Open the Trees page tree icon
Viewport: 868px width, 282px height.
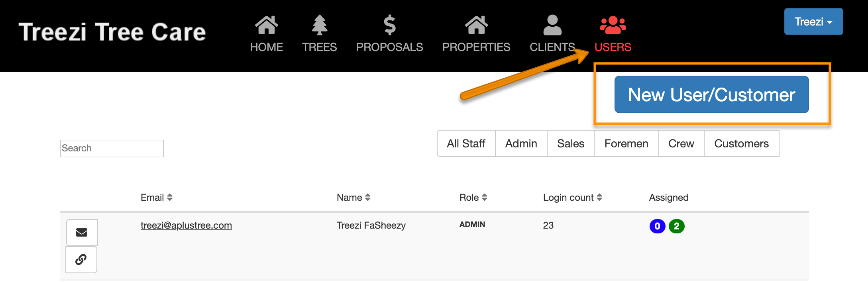(319, 25)
